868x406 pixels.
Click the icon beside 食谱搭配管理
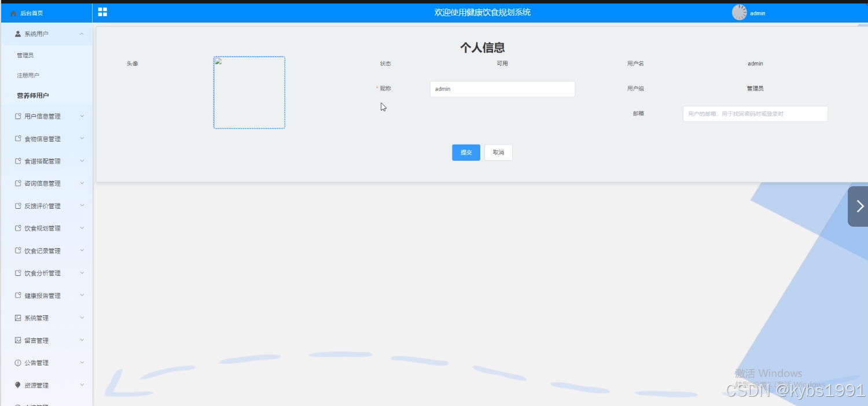[18, 161]
